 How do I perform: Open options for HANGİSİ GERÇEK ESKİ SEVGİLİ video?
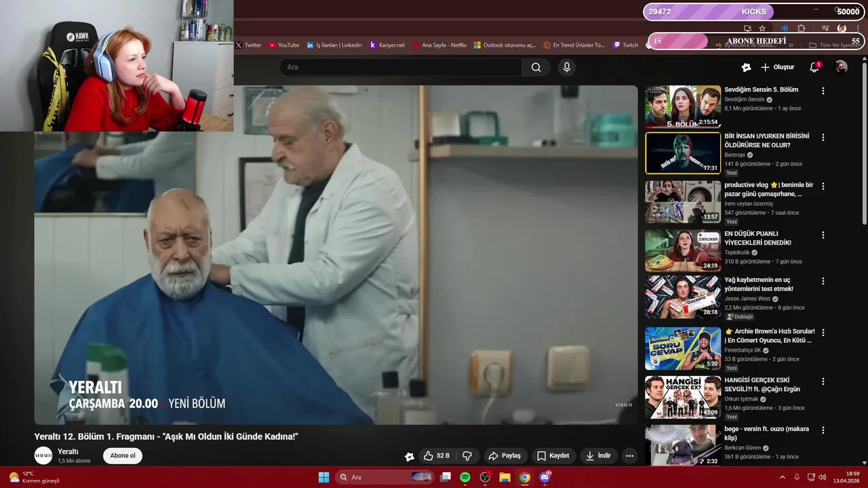(x=823, y=382)
